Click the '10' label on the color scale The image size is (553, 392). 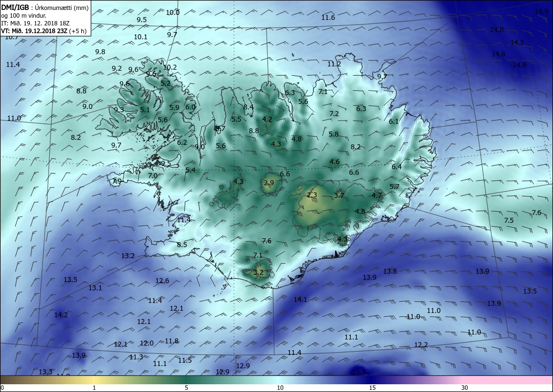click(280, 388)
